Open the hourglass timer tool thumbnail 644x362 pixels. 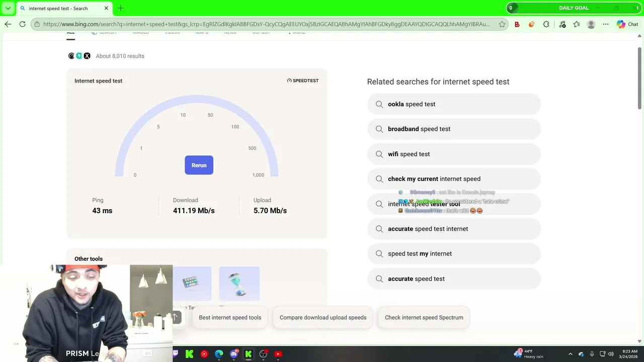239,284
